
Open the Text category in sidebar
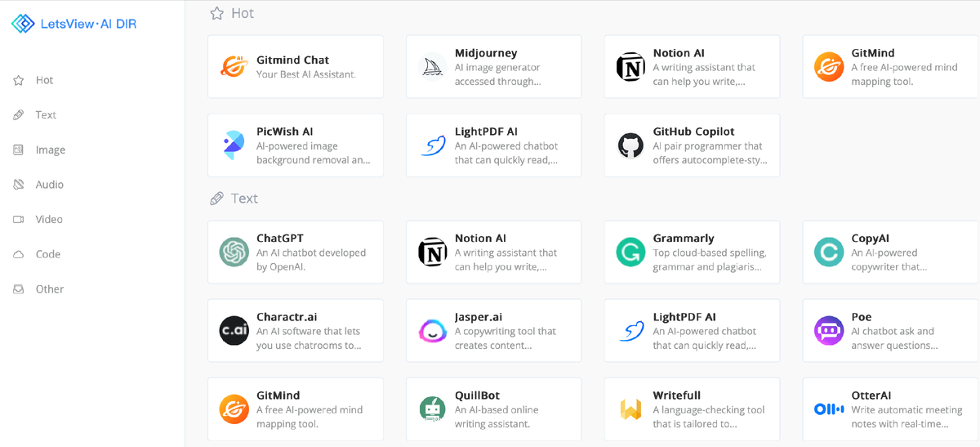click(x=46, y=115)
